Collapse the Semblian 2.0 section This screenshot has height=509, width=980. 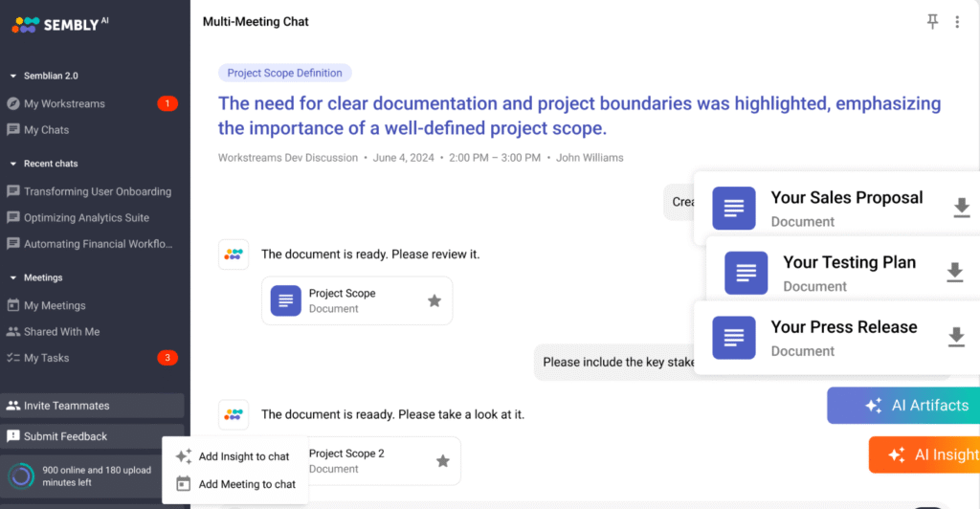(13, 77)
